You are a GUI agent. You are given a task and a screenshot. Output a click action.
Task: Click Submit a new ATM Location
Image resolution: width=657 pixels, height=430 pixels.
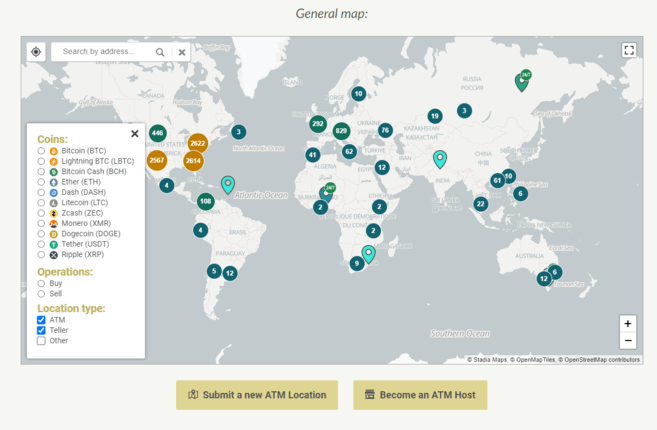point(257,395)
